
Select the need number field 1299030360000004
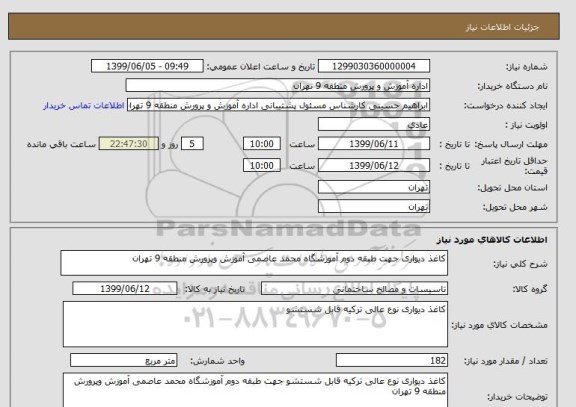374,66
